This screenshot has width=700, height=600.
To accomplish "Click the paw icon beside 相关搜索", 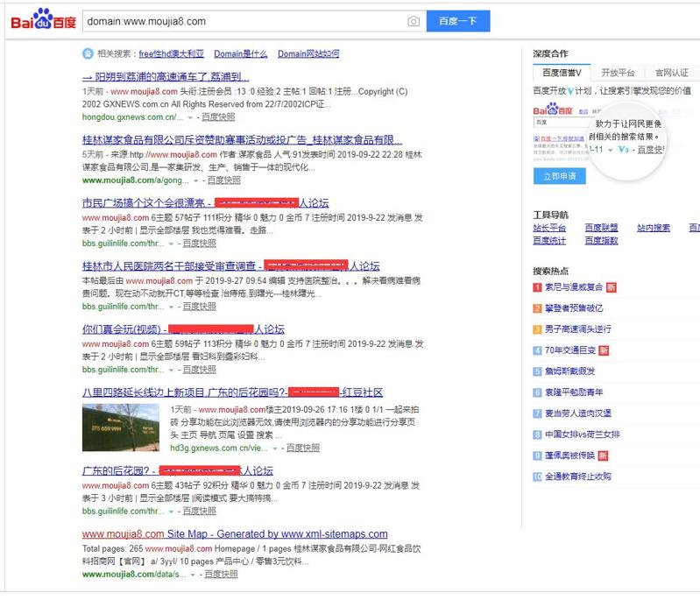I will coord(88,53).
